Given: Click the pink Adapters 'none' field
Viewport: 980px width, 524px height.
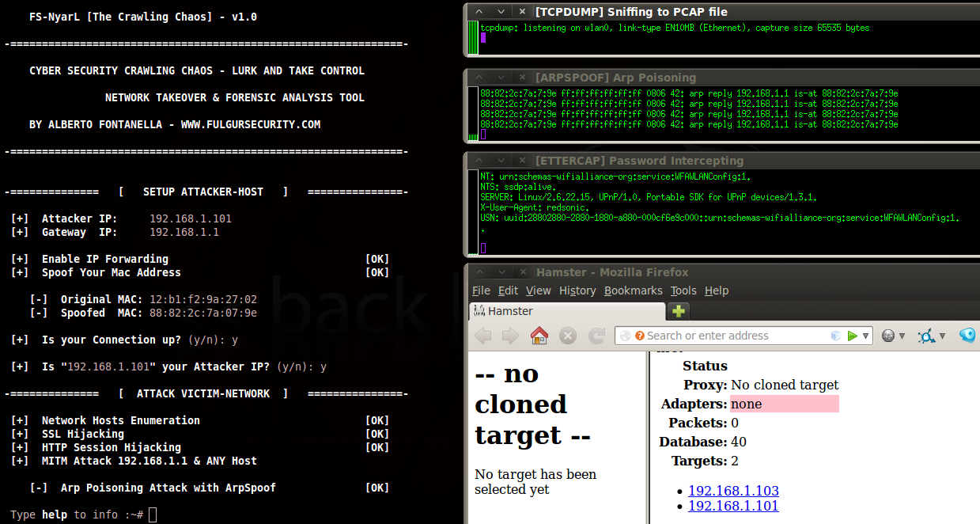Looking at the screenshot, I should coord(784,404).
